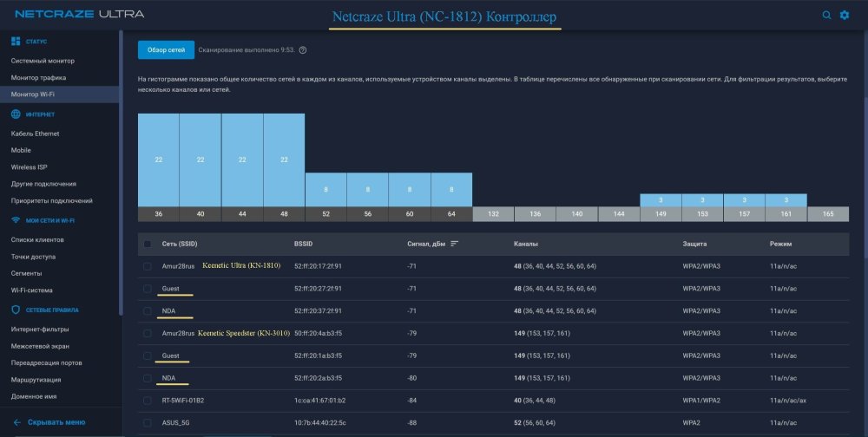Open Wireless ISP menu item
Viewport: 868px width, 437px height.
pos(29,167)
